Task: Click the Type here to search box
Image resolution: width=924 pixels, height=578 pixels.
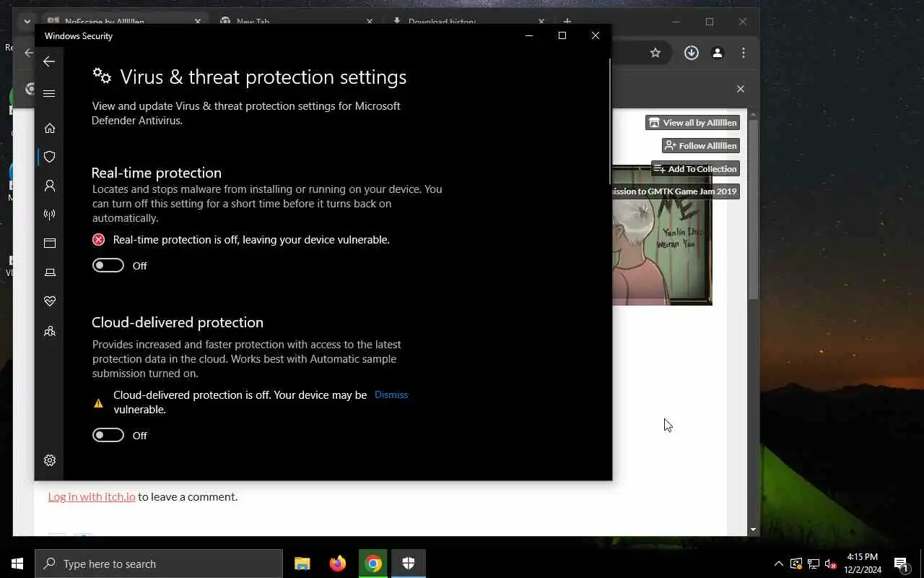Action: click(x=159, y=564)
